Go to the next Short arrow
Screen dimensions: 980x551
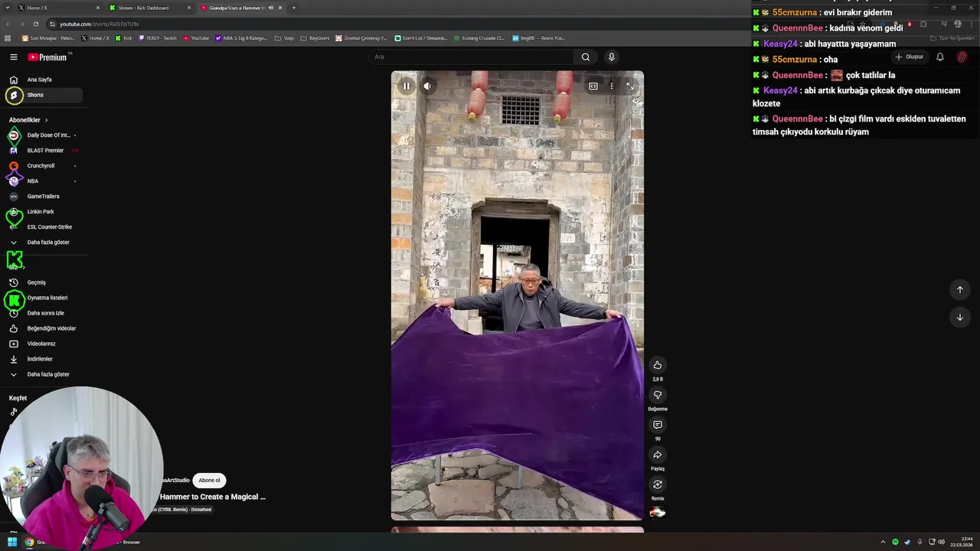coord(959,317)
